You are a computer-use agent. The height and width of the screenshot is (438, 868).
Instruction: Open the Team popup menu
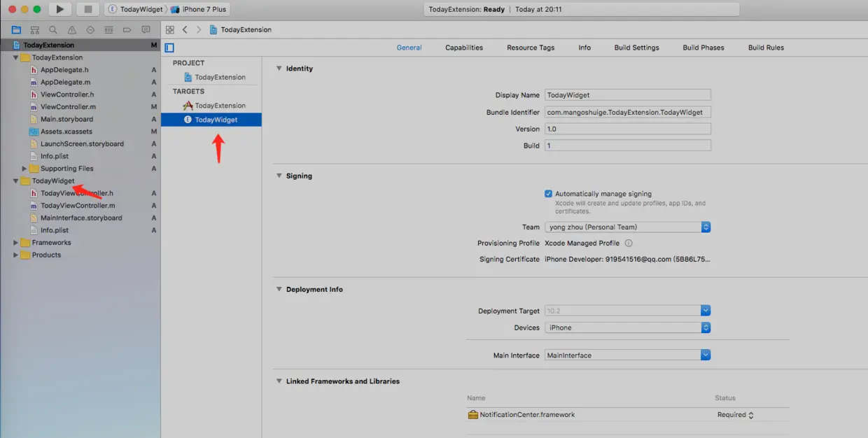coord(627,227)
